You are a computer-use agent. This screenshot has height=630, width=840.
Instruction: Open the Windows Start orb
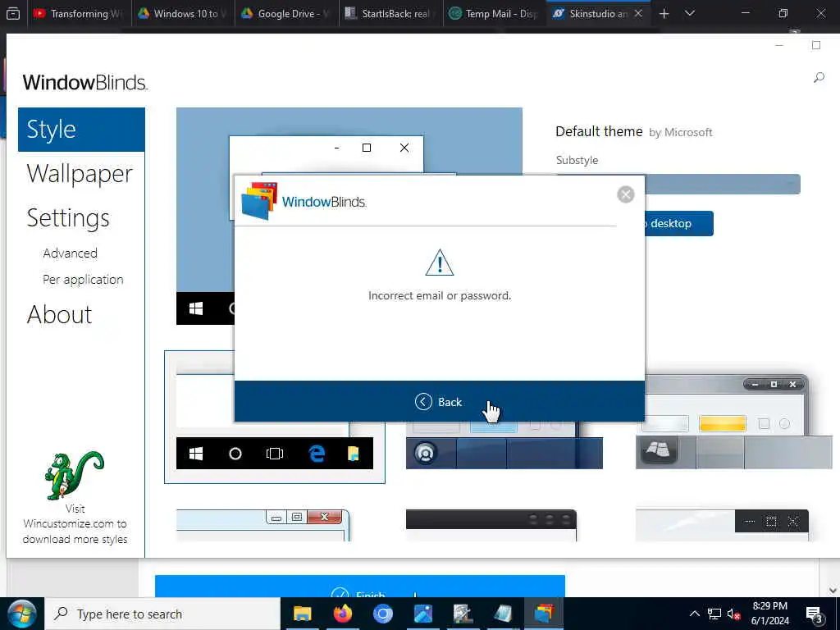point(21,614)
